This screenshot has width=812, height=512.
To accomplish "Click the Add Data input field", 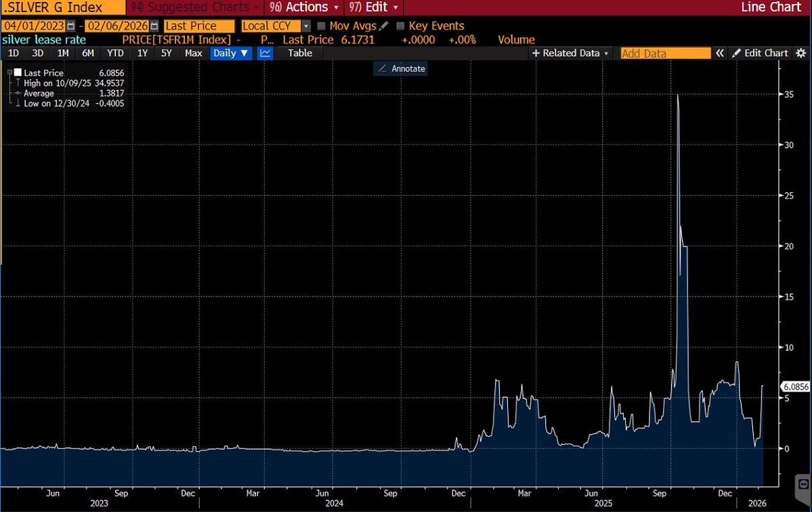I will [664, 53].
